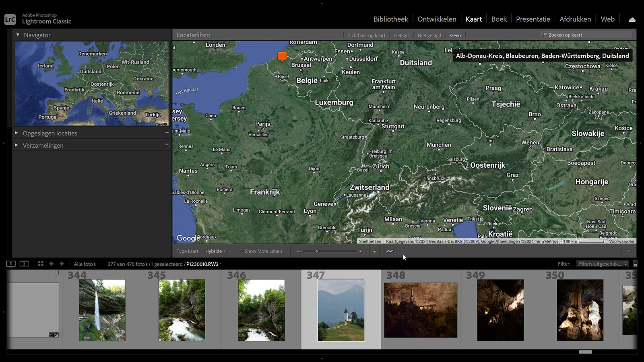Viewport: 644px width, 362px height.
Task: Select stalagmite cave thumbnail 350
Action: coord(580,310)
